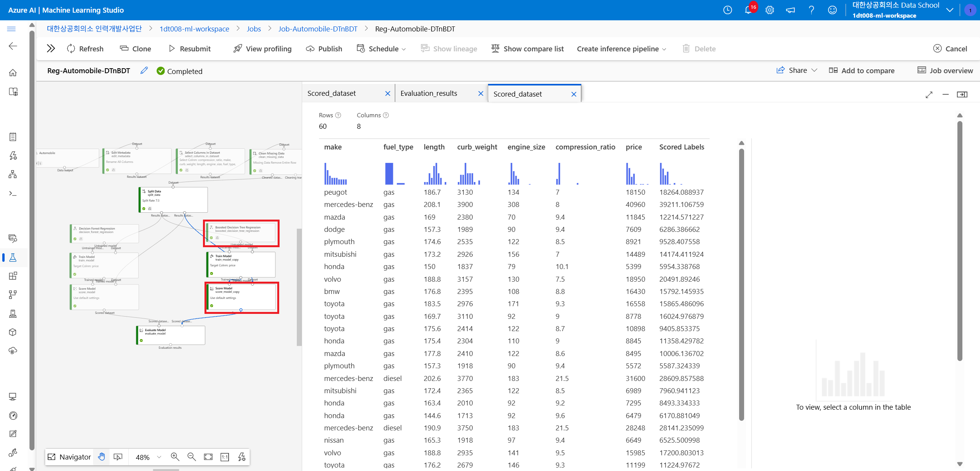Viewport: 980px width, 471px height.
Task: Open the notifications bell
Action: 748,10
